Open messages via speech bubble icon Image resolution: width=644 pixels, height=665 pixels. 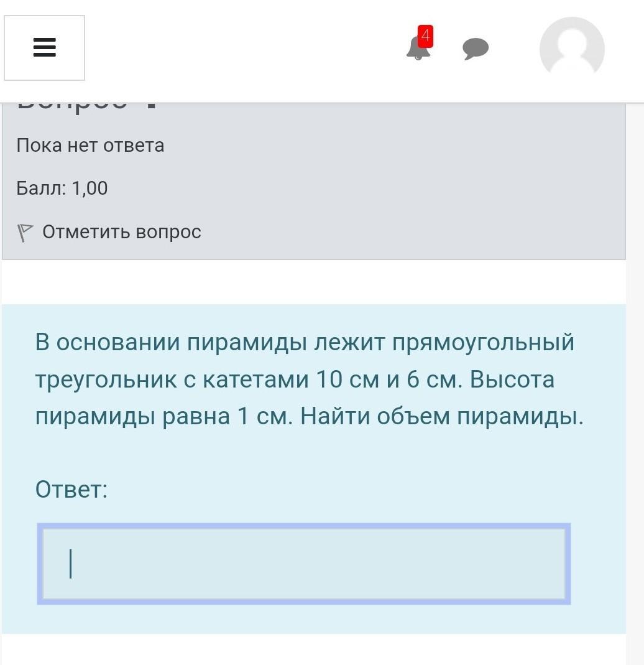(476, 49)
